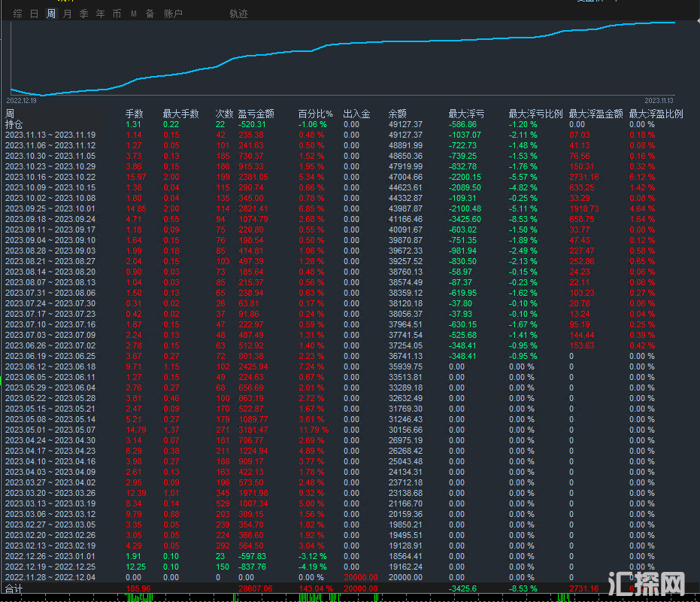Screen dimensions: 700x602
Task: Switch to the 轨迹 track tab
Action: 238,14
